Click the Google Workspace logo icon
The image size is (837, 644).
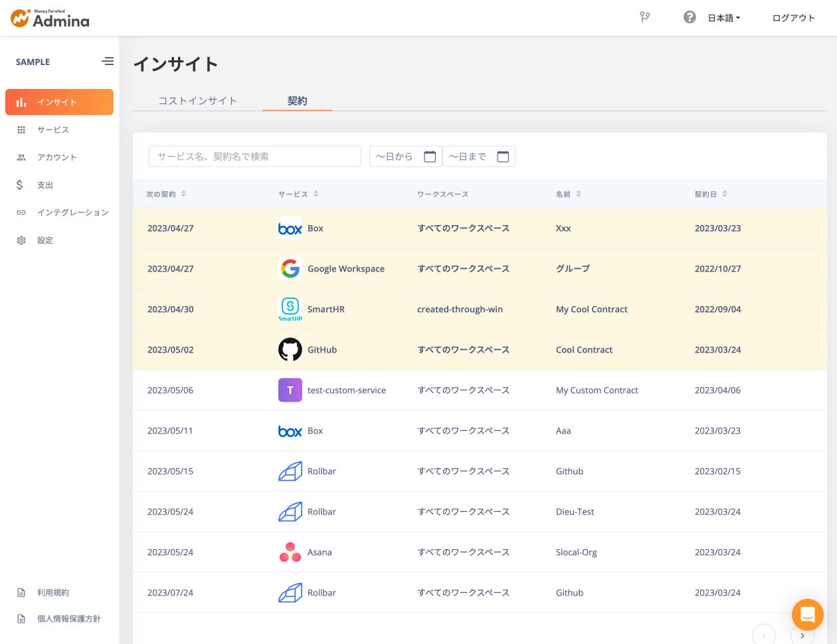click(290, 269)
